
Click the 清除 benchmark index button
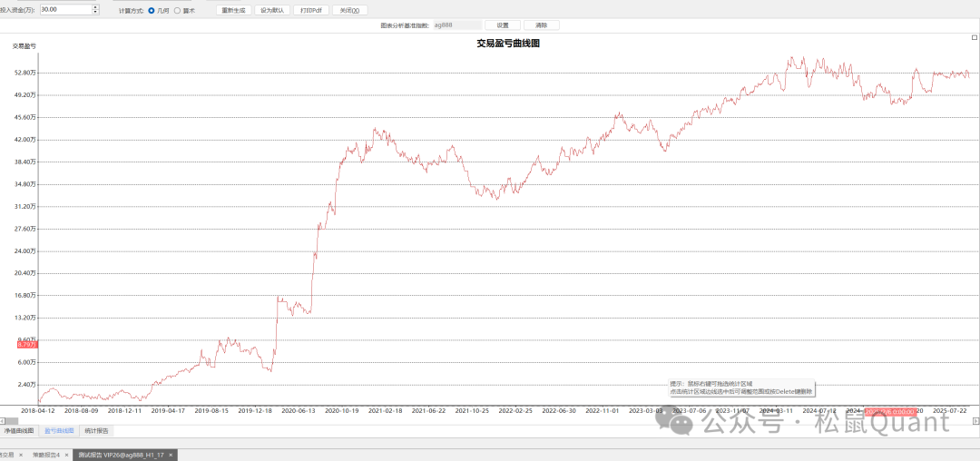pos(541,25)
